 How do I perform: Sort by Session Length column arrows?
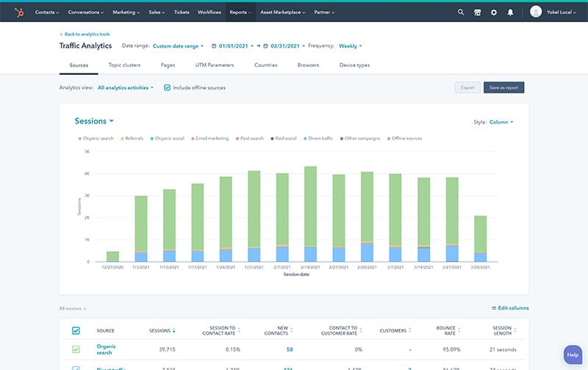coord(515,330)
